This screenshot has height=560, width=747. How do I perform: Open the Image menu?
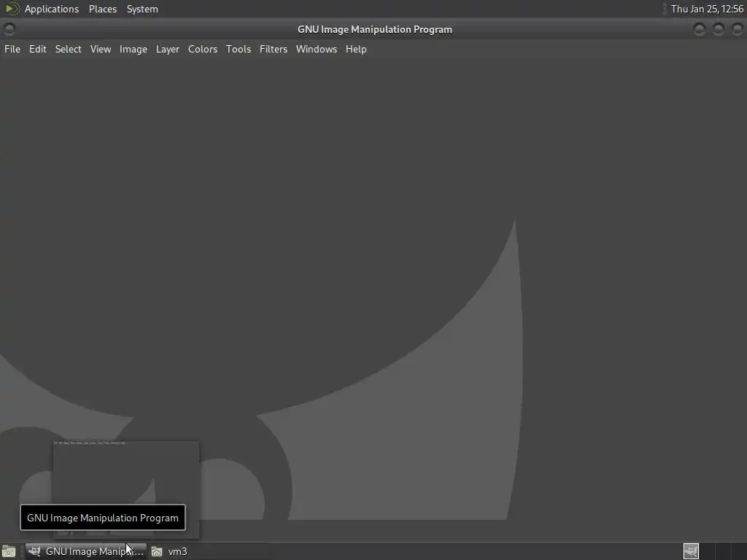tap(133, 49)
